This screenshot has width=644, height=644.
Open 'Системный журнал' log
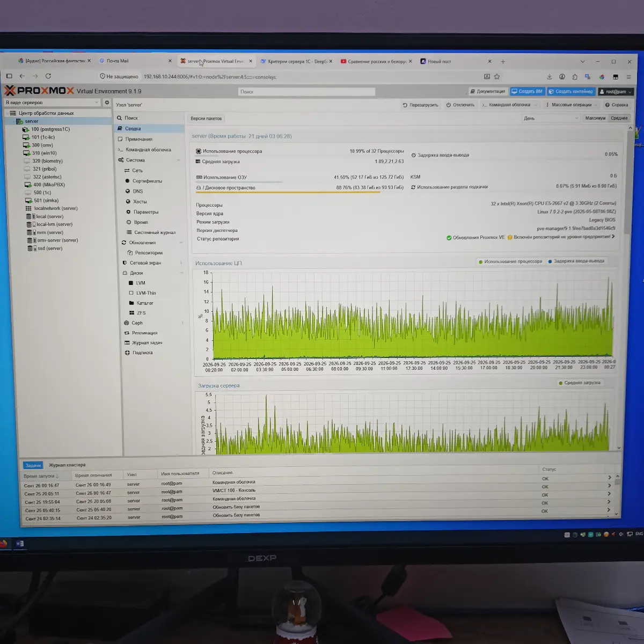click(155, 232)
